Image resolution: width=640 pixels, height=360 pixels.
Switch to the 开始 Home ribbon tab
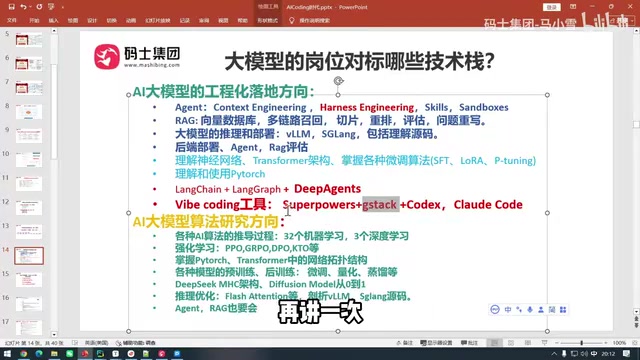point(34,20)
